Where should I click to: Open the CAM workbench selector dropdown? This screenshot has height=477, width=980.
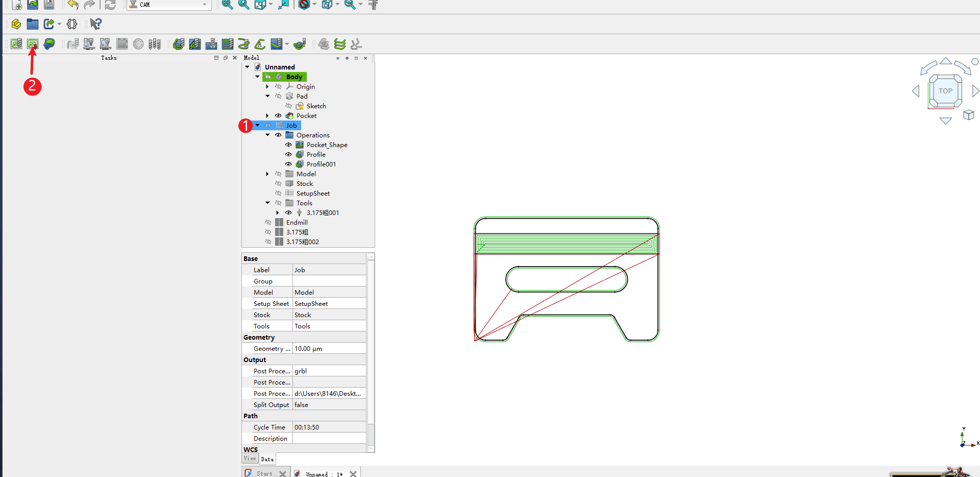coord(169,5)
